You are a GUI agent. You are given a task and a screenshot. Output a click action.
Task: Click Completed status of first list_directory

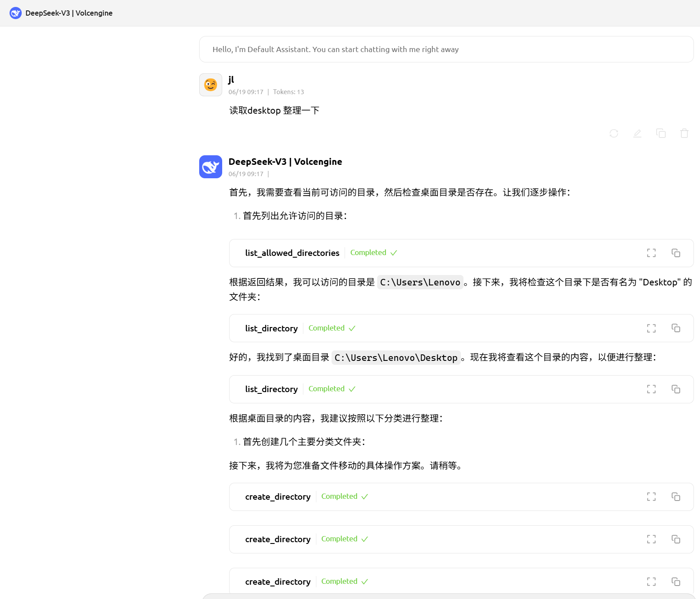pyautogui.click(x=332, y=328)
